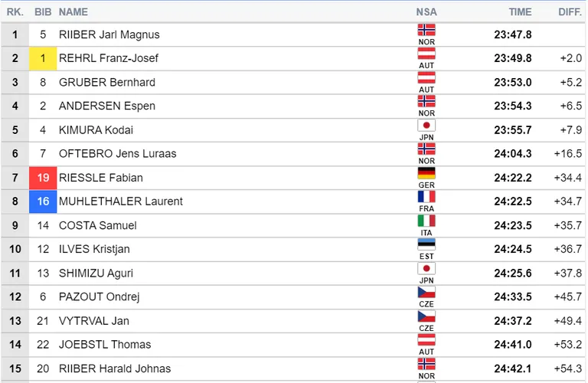Viewport: 588px width, 383px height.
Task: Click Czech flag icon for PAZOUT Ondrej
Action: pyautogui.click(x=426, y=292)
